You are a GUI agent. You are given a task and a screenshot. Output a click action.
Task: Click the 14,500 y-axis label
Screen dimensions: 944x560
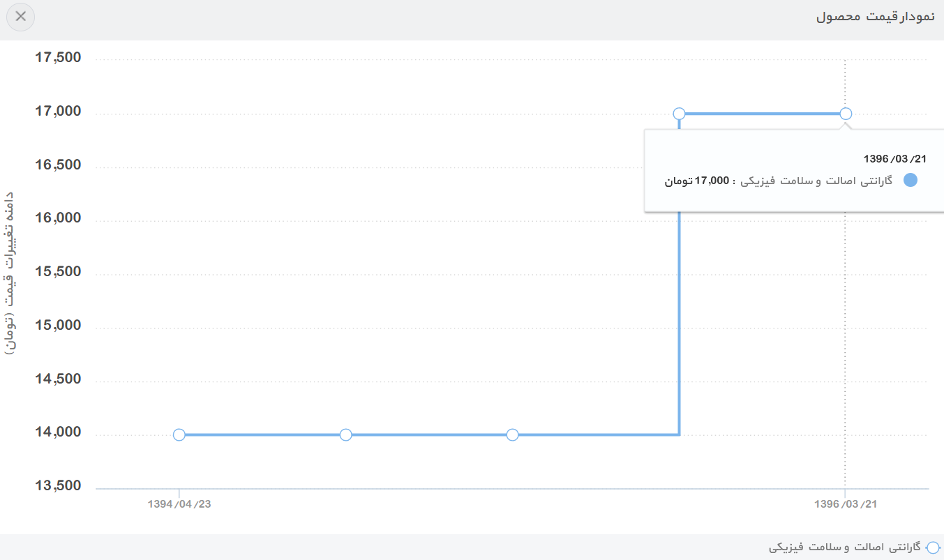[58, 379]
